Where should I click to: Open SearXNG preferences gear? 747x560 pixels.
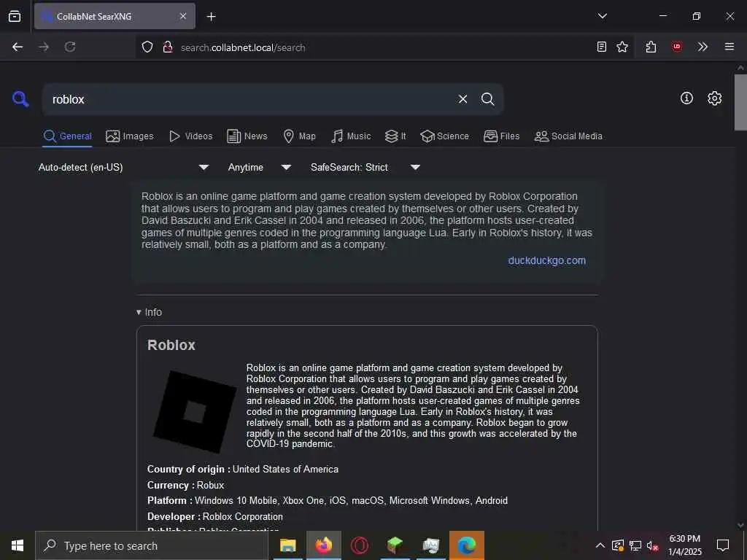715,98
